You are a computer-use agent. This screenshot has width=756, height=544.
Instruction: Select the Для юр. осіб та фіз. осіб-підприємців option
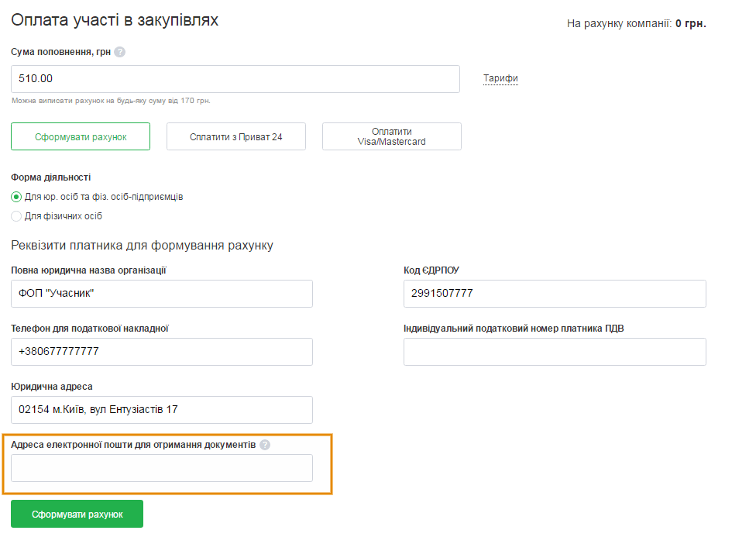point(16,197)
